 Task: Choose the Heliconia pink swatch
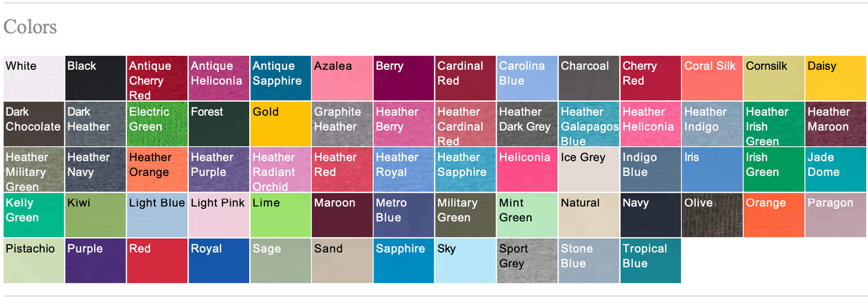[x=527, y=170]
